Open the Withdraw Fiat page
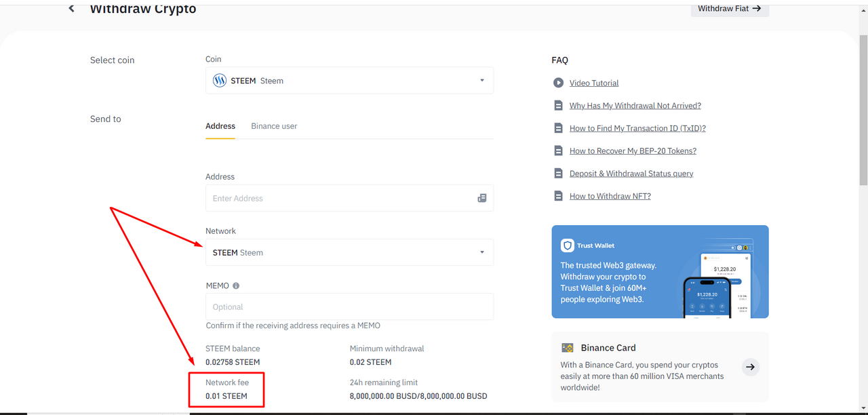Viewport: 868px width, 415px height. (x=730, y=9)
